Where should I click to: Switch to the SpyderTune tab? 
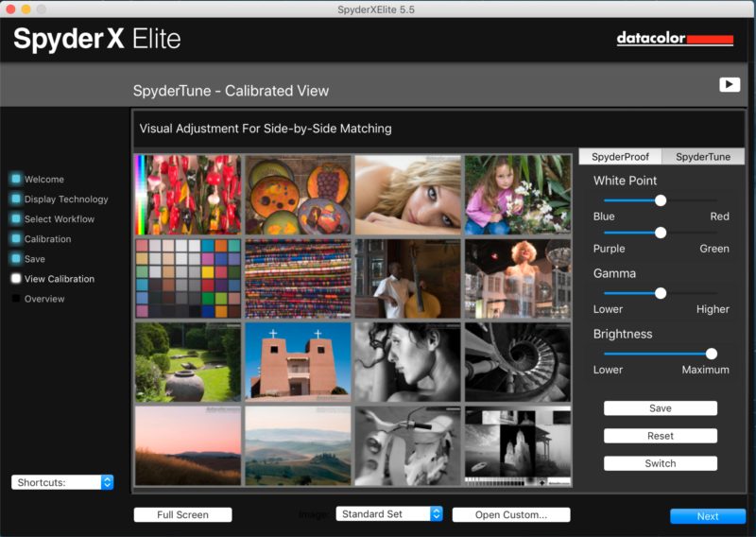coord(702,157)
